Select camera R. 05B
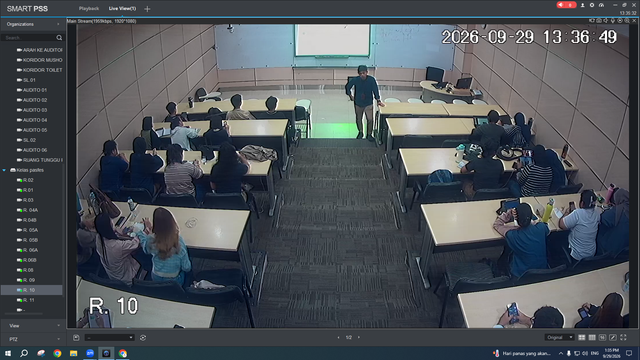 pyautogui.click(x=27, y=240)
